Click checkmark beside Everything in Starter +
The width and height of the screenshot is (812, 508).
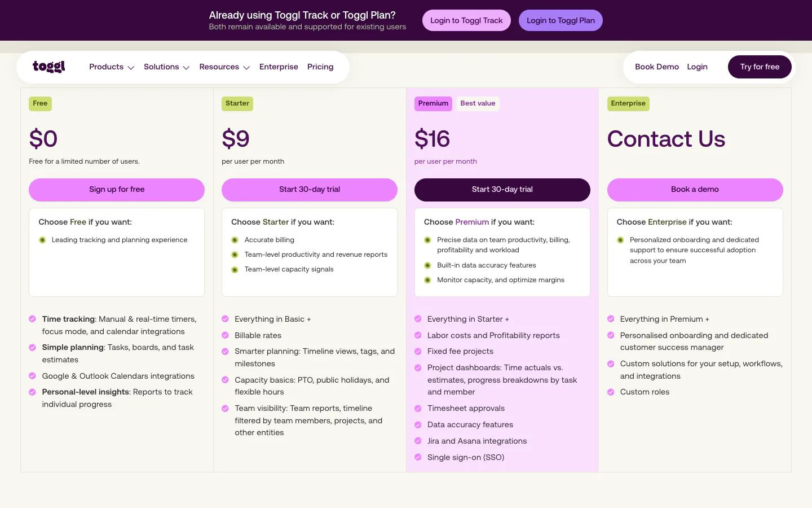coord(418,319)
